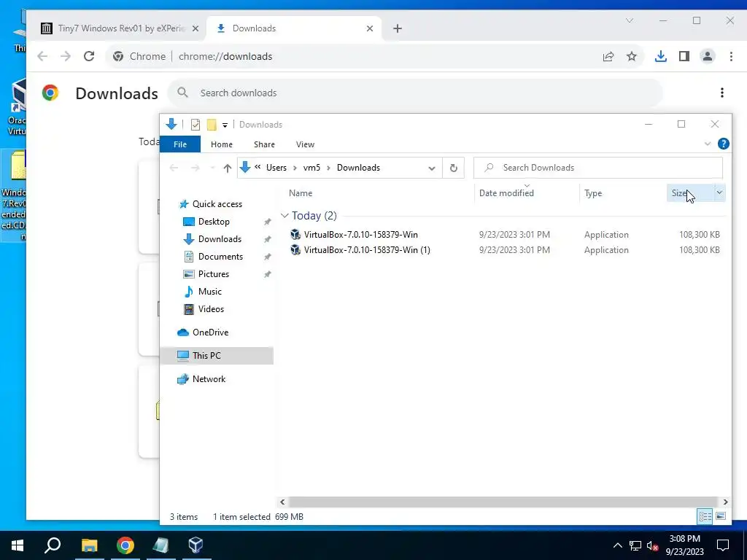
Task: Open Explorer help icon
Action: click(x=723, y=144)
